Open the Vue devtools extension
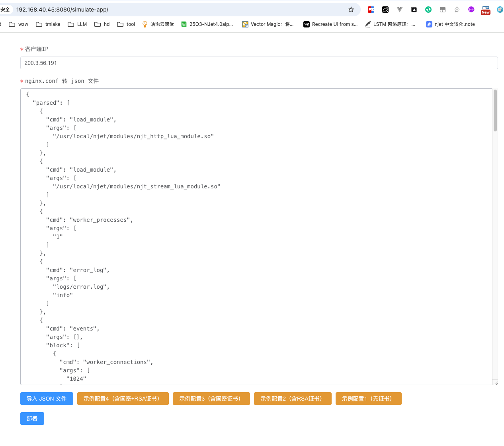Screen dimensions: 504x446 tap(400, 10)
